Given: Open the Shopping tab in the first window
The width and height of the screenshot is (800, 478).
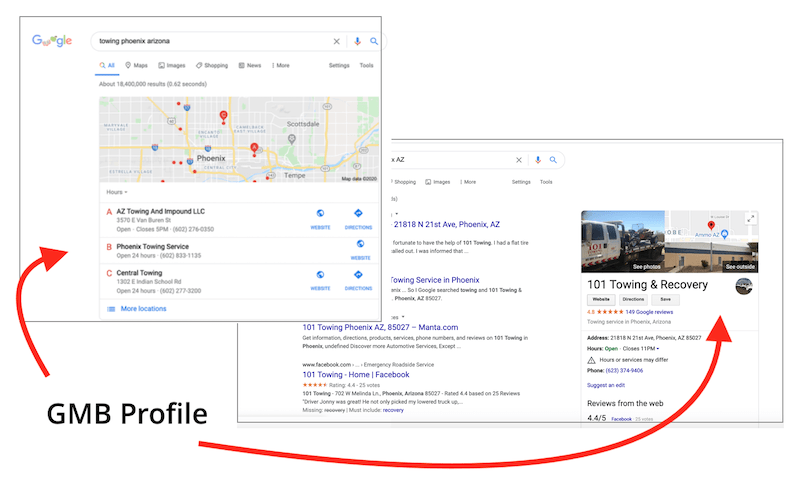Looking at the screenshot, I should coord(212,65).
